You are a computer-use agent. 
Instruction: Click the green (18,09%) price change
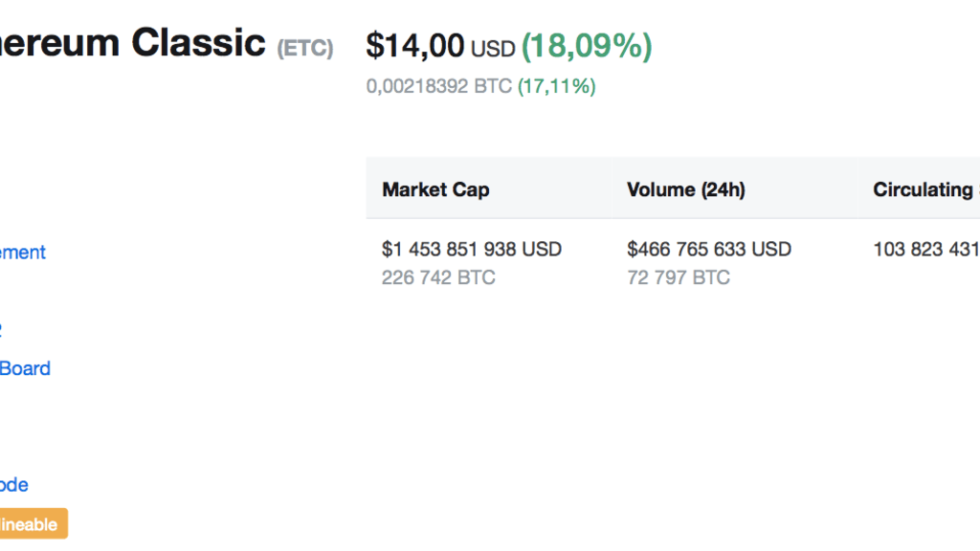point(587,45)
